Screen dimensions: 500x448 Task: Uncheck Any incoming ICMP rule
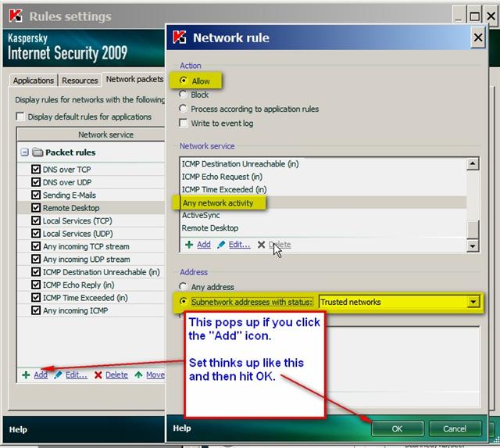(36, 310)
